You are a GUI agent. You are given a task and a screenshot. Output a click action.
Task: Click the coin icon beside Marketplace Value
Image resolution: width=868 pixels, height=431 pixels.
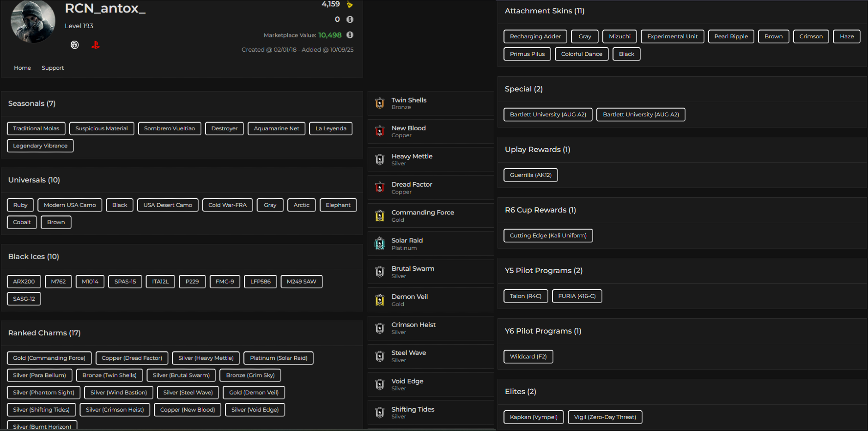coord(350,35)
